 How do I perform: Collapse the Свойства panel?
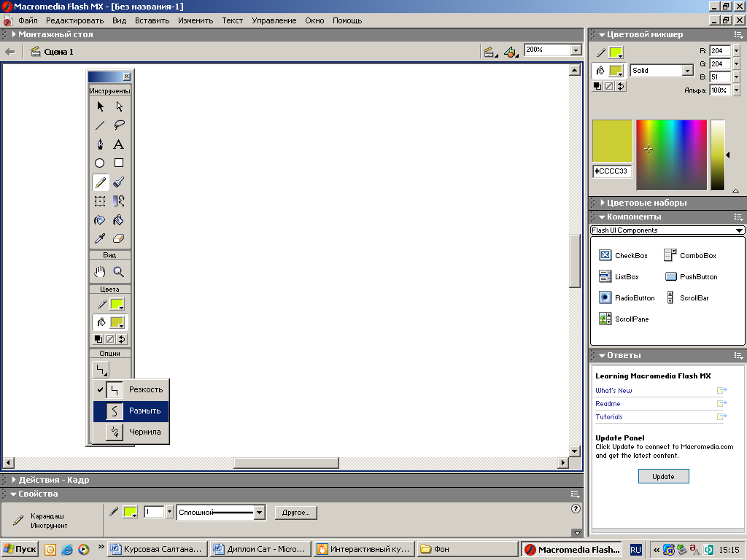click(x=13, y=494)
